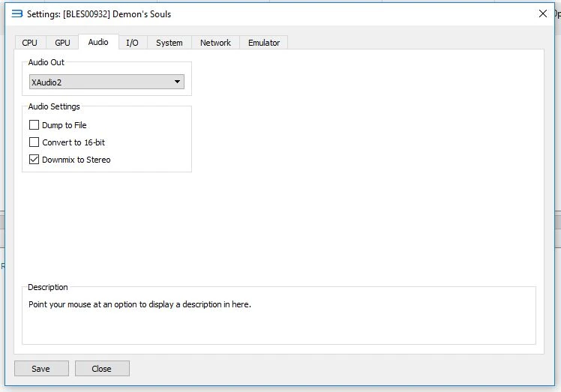Open the System tab

(169, 43)
